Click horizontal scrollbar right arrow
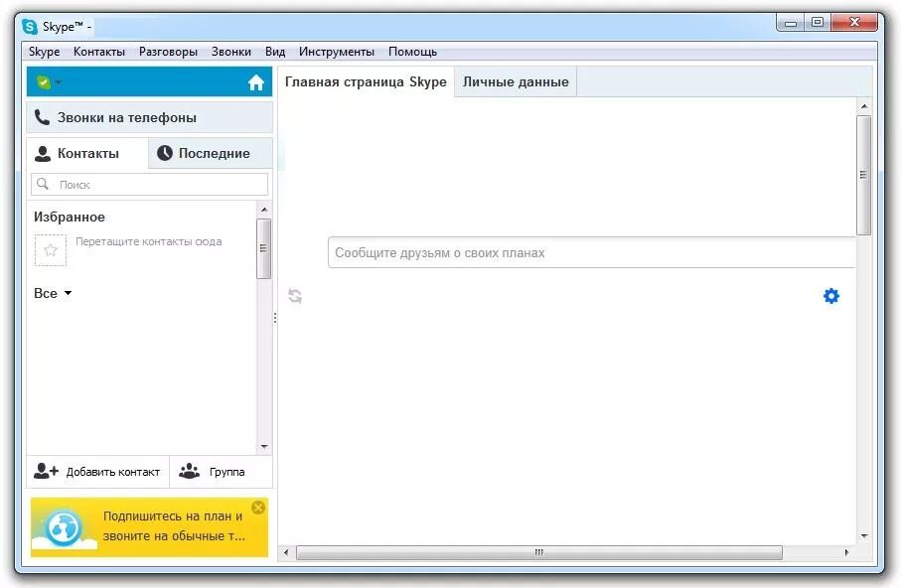This screenshot has width=902, height=588. tap(846, 552)
